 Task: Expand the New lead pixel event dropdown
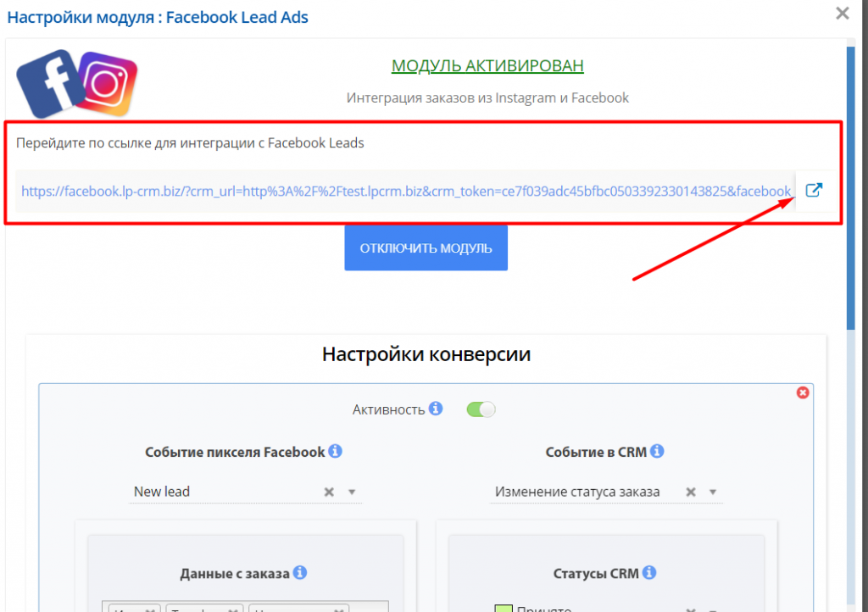click(x=352, y=492)
